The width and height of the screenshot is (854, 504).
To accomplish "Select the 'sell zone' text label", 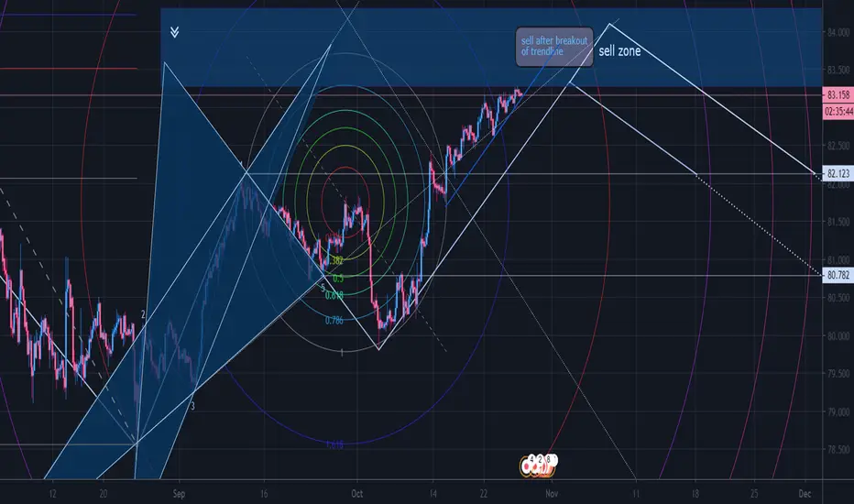I will [x=619, y=51].
